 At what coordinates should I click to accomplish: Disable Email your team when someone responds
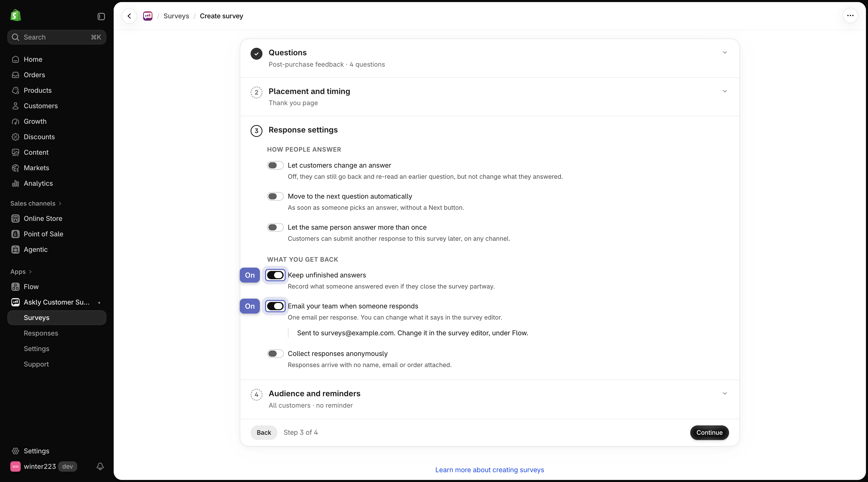coord(275,306)
